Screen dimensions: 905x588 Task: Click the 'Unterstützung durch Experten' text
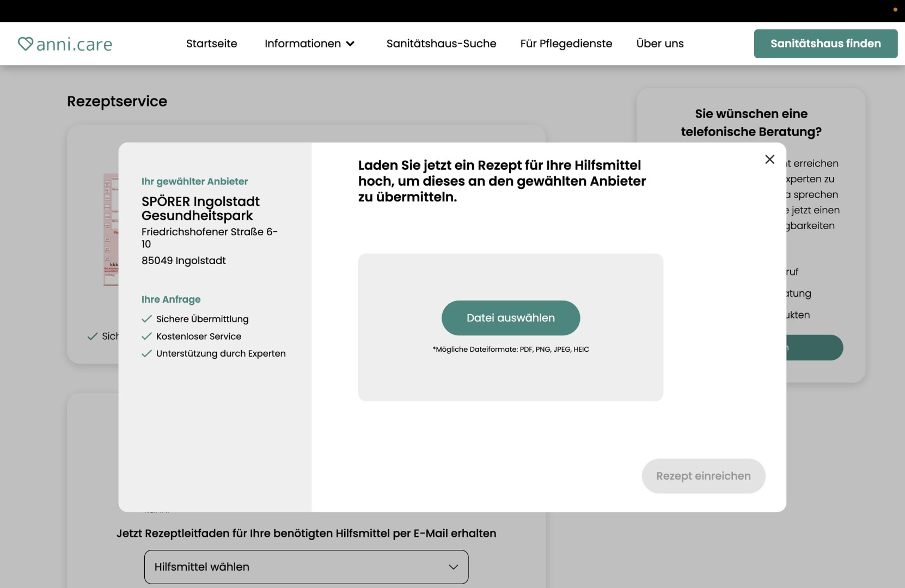(x=221, y=353)
